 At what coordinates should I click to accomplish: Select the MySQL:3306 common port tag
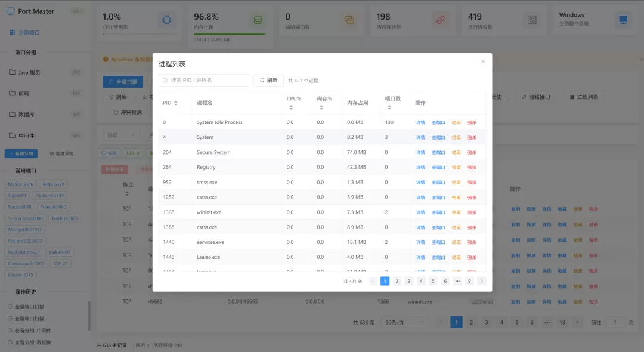pos(20,184)
